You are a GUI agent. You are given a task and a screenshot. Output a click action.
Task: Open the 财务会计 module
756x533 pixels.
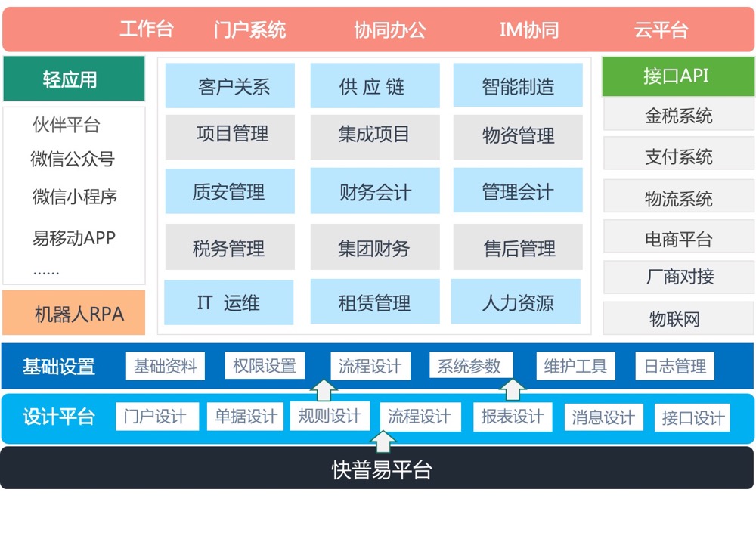[x=374, y=191]
